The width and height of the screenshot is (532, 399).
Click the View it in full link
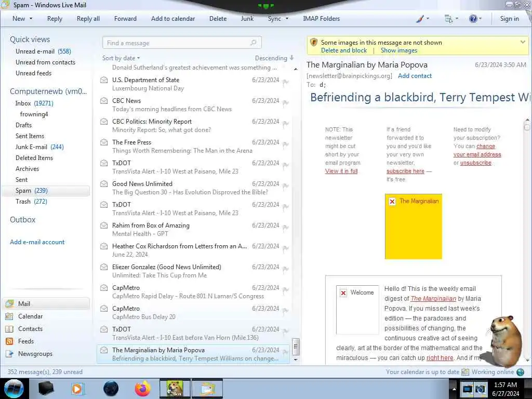click(x=341, y=171)
